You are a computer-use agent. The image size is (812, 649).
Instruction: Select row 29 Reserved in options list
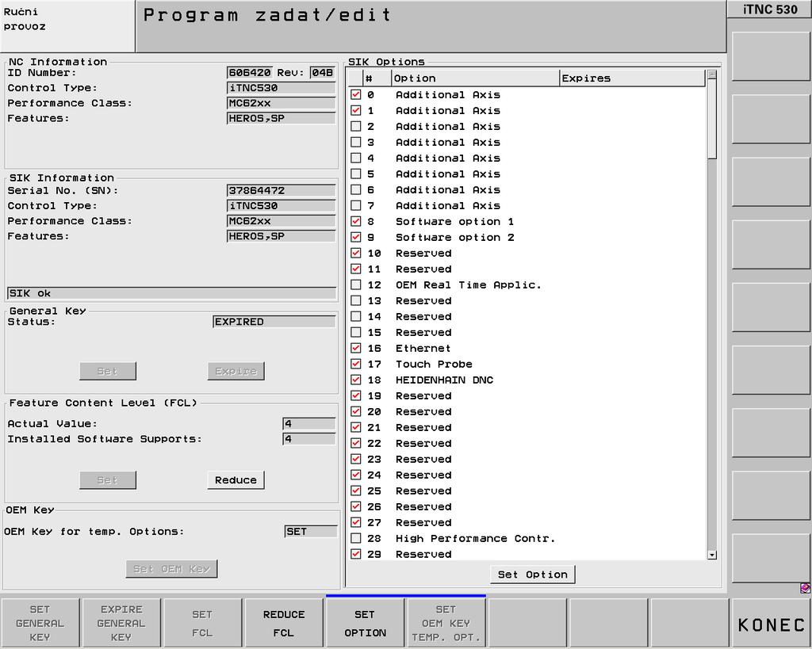[x=527, y=554]
